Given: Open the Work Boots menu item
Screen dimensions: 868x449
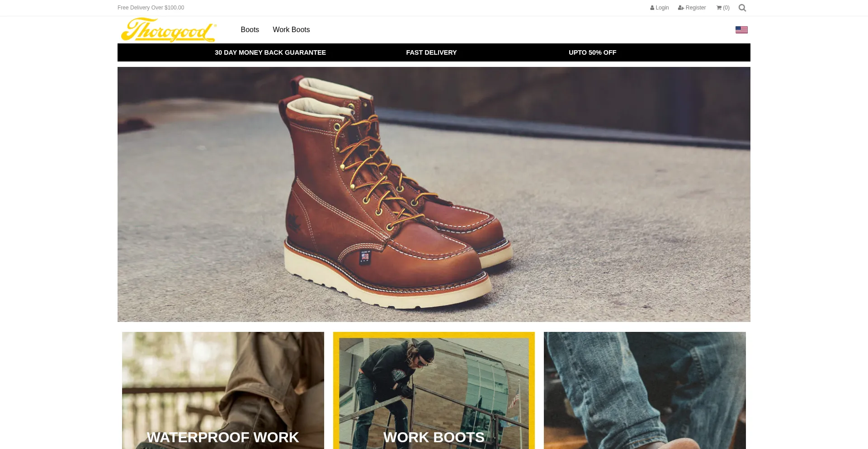Looking at the screenshot, I should tap(291, 30).
